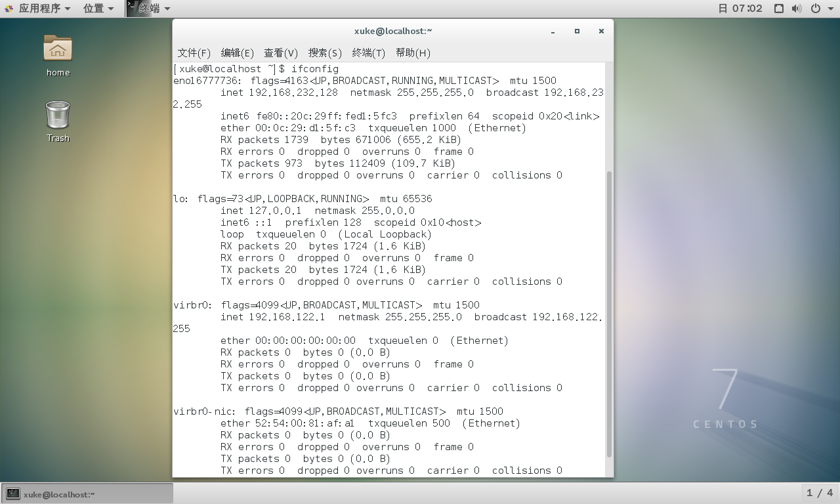Viewport: 840px width, 504px height.
Task: Open the 帮助(H) menu
Action: coord(413,53)
